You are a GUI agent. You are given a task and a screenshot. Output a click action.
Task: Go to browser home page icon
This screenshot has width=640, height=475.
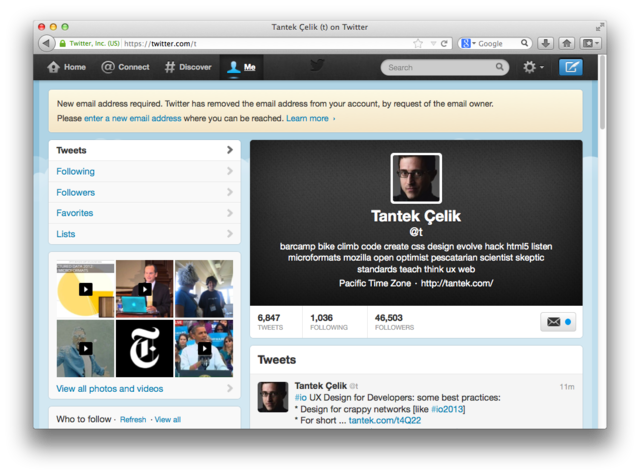(x=567, y=43)
